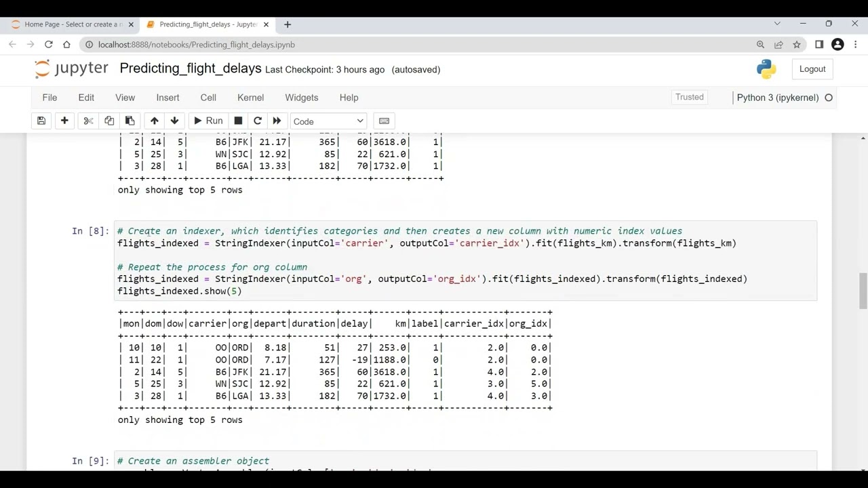Share this page icon
The height and width of the screenshot is (488, 868).
coord(778,45)
